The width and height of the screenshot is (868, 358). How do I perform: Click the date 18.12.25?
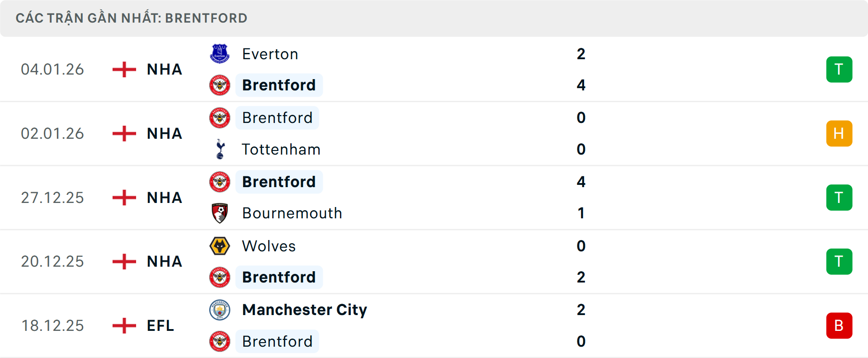click(52, 325)
